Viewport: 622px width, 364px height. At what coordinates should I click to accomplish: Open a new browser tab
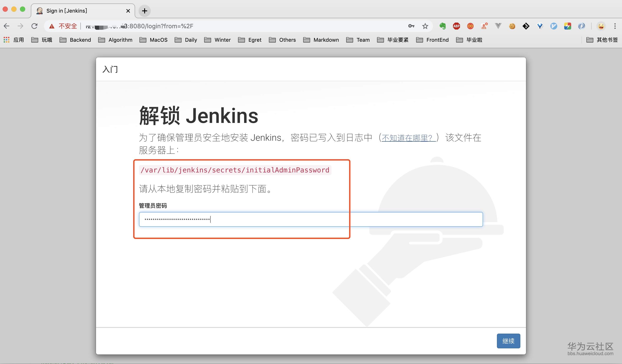[x=145, y=11]
